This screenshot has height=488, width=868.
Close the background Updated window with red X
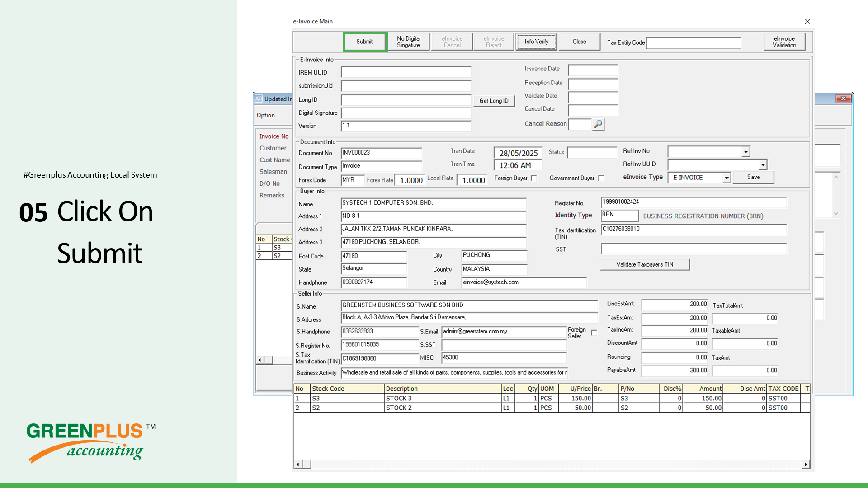pyautogui.click(x=843, y=99)
